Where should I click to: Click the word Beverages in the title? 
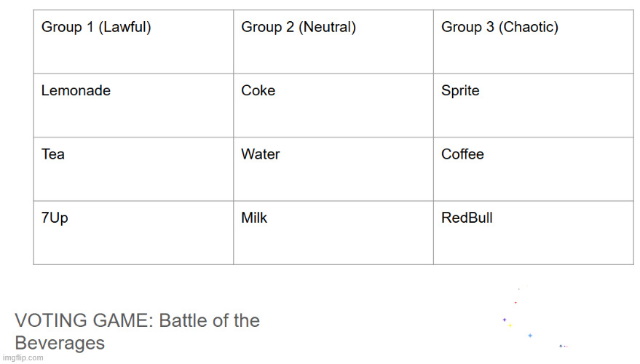coord(60,343)
